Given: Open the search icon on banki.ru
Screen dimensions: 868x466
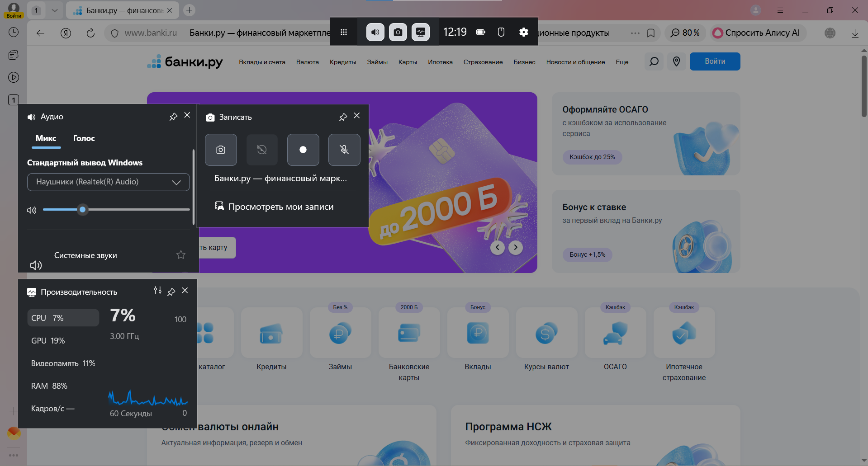Looking at the screenshot, I should (x=654, y=61).
